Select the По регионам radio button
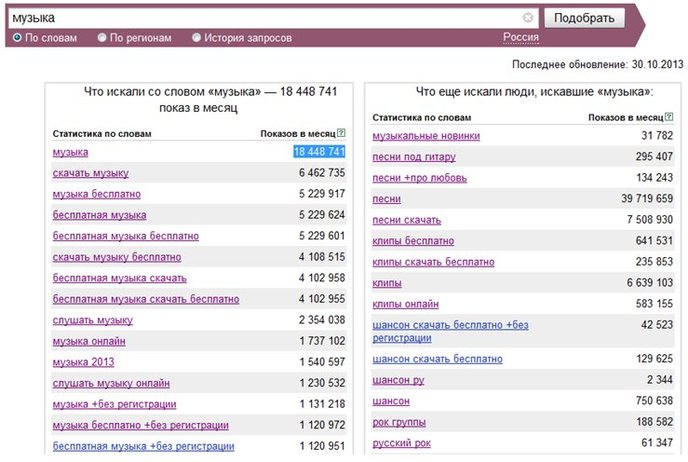 coord(102,38)
